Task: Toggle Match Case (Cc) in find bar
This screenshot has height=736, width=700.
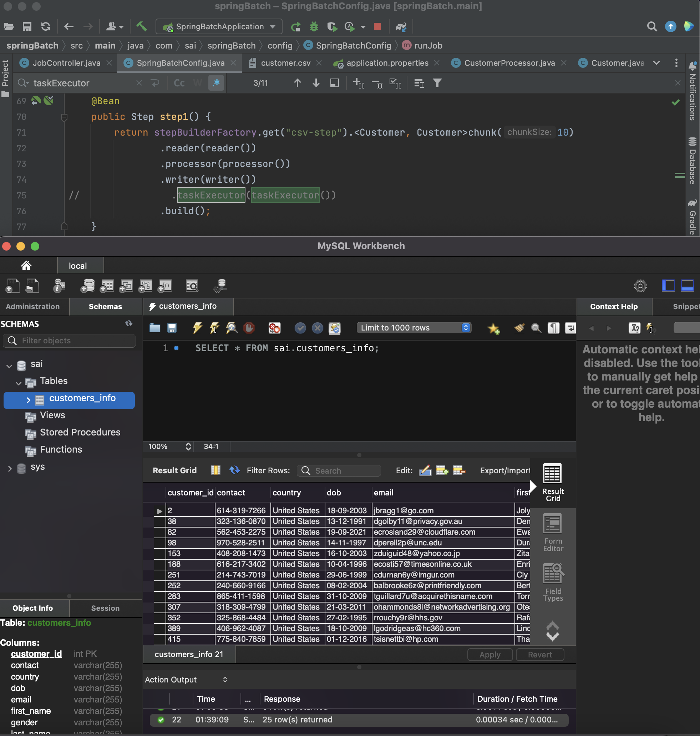Action: pyautogui.click(x=179, y=83)
